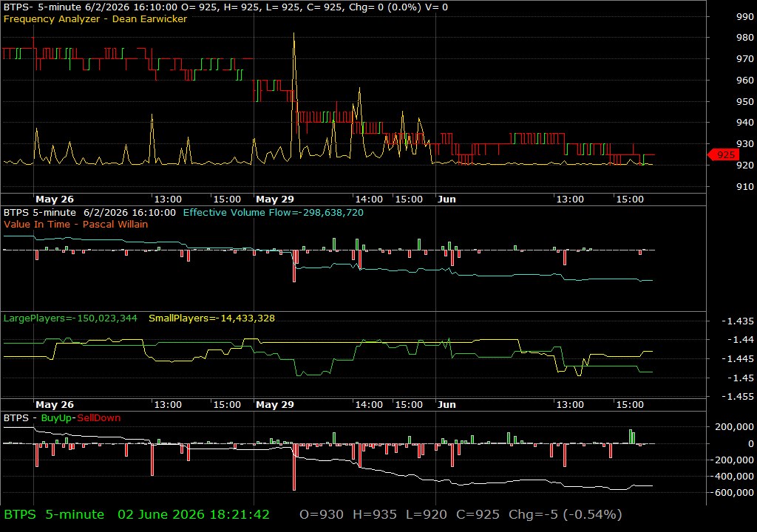Click '14:00' label on top time axis

(x=369, y=199)
